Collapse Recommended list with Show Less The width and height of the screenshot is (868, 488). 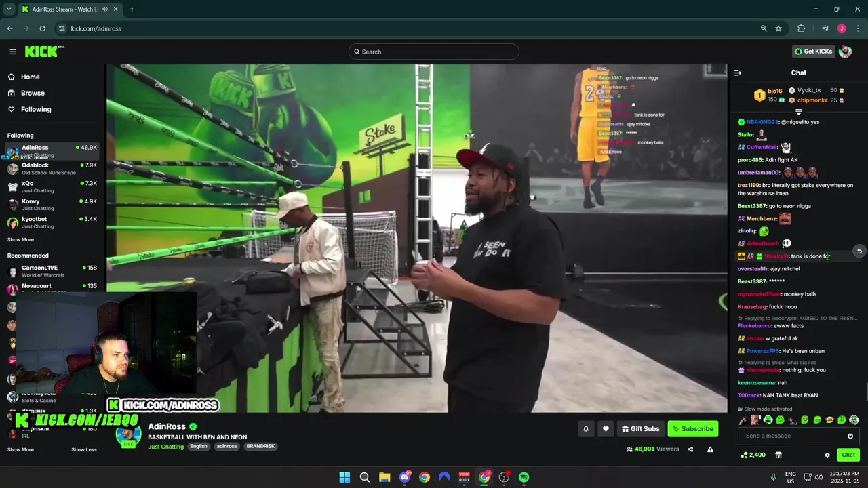(84, 449)
